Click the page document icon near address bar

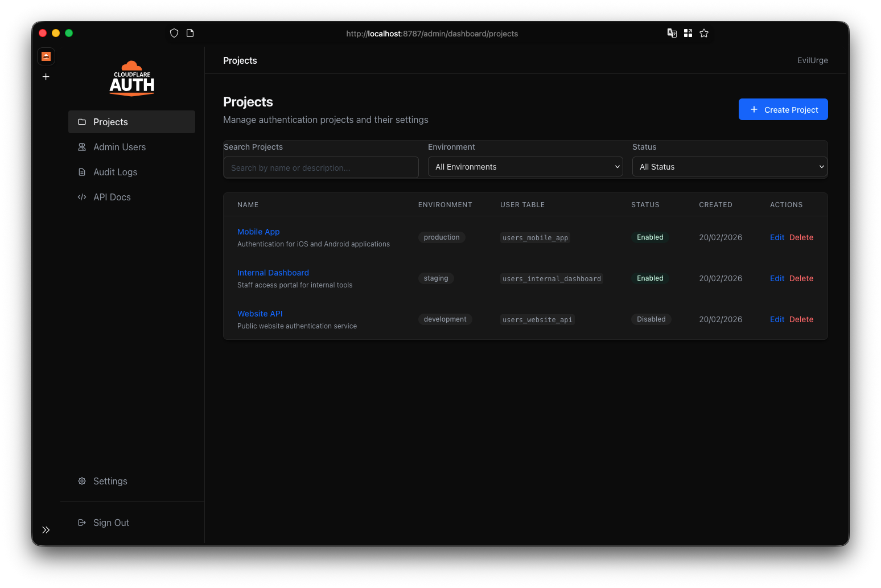pos(190,33)
